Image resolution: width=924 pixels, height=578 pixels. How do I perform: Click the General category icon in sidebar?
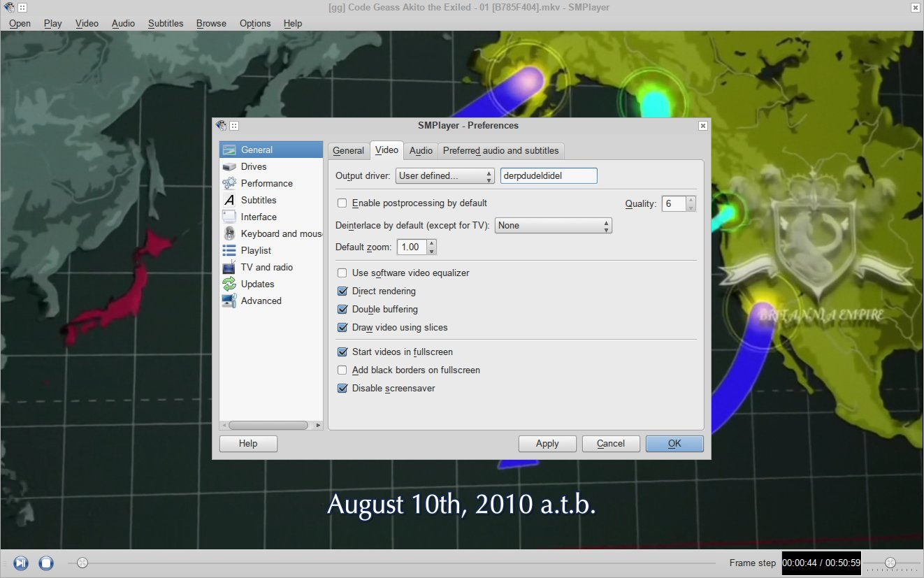(x=229, y=150)
